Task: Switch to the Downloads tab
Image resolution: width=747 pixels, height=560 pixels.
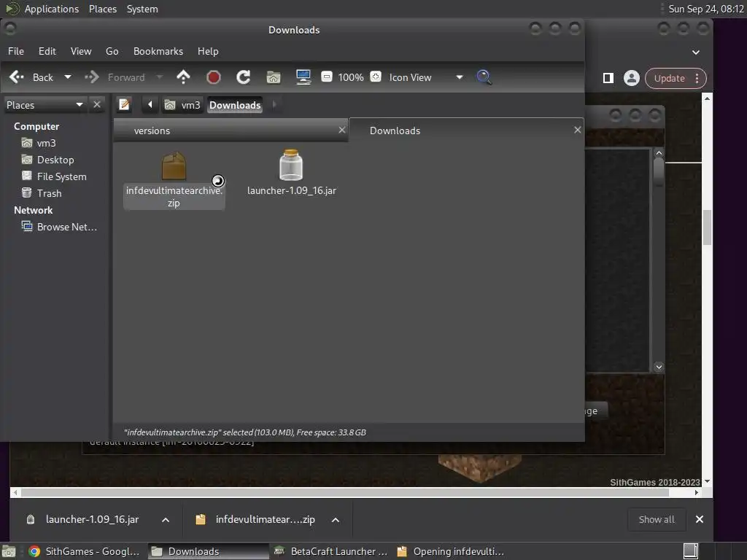Action: pos(466,131)
